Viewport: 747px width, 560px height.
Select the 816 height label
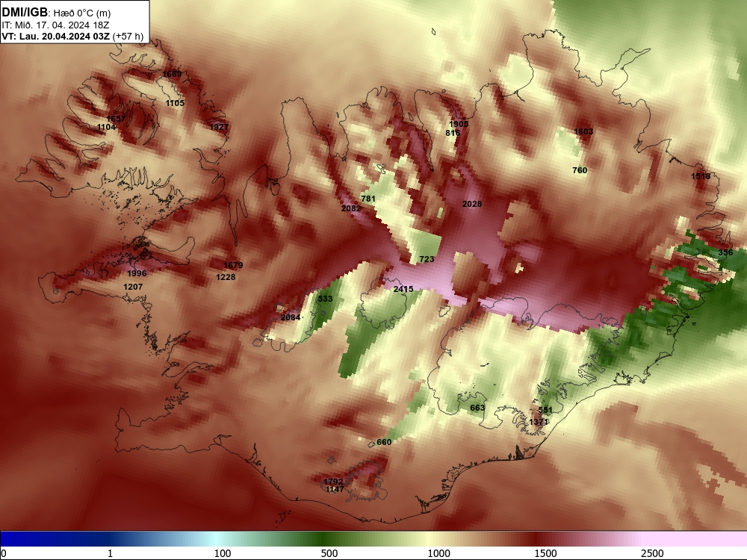(453, 132)
